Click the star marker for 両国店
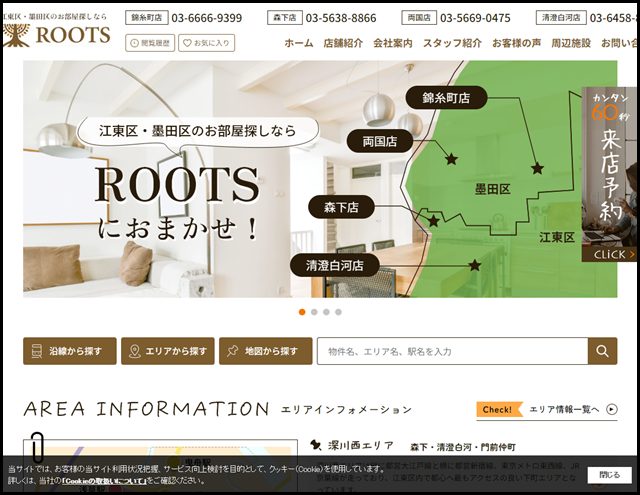The image size is (640, 495). (x=451, y=159)
